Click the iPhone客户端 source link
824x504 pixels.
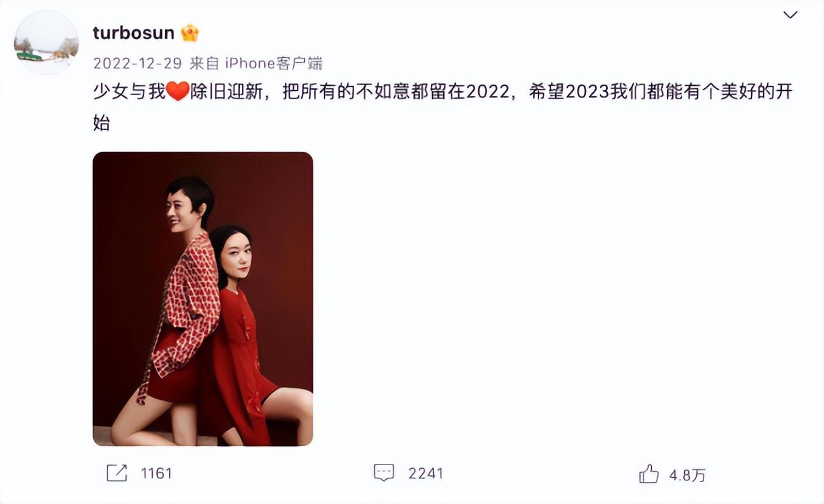(274, 63)
